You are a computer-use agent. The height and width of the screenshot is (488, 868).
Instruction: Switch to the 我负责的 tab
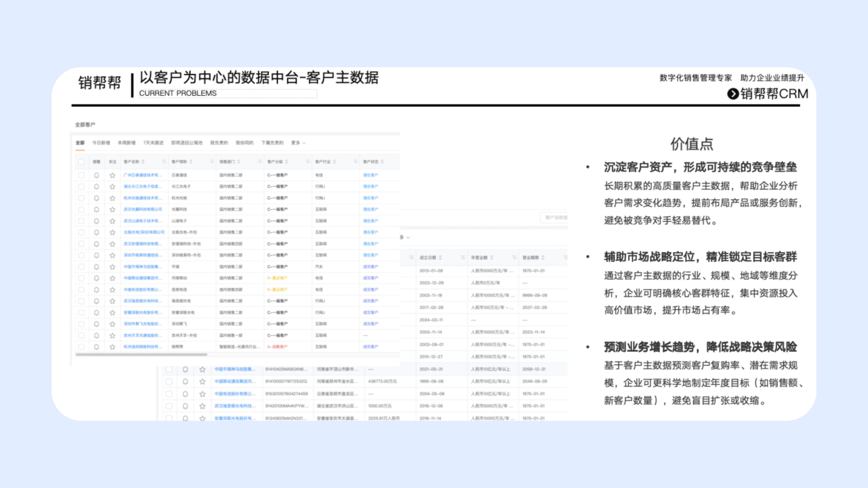pyautogui.click(x=219, y=143)
